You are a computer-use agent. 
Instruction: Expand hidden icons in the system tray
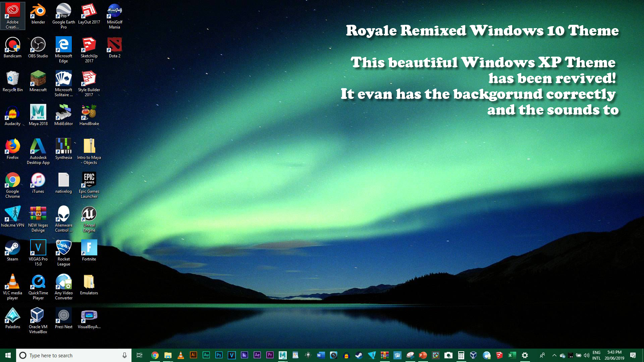click(554, 355)
